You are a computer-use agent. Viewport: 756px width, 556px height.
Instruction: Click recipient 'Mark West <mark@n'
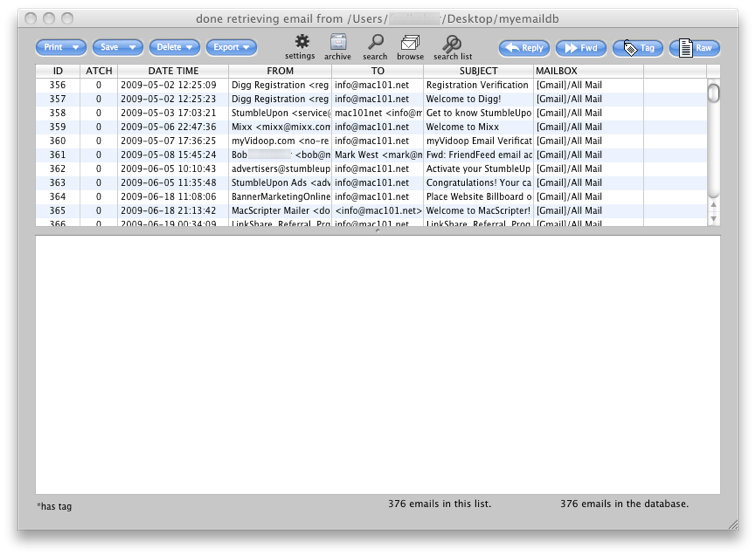[378, 155]
